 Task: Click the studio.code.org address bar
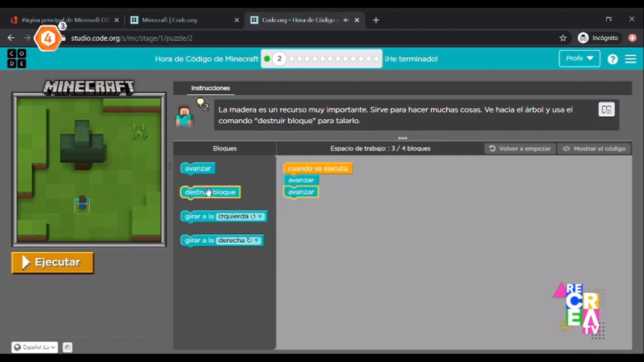click(132, 38)
